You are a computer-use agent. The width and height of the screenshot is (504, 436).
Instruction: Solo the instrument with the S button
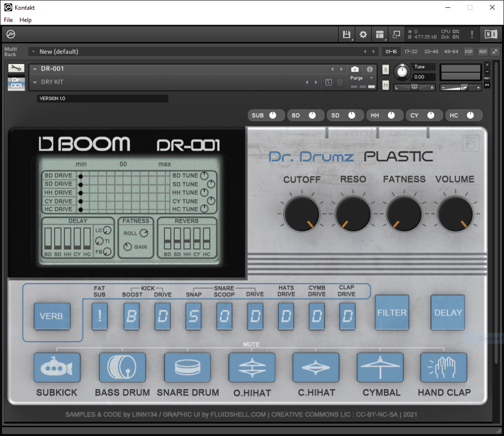[385, 69]
